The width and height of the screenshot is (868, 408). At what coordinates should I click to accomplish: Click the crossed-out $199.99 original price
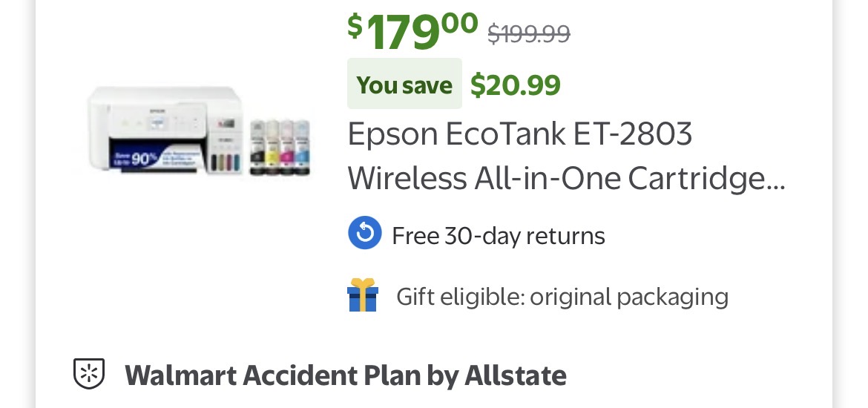point(528,33)
